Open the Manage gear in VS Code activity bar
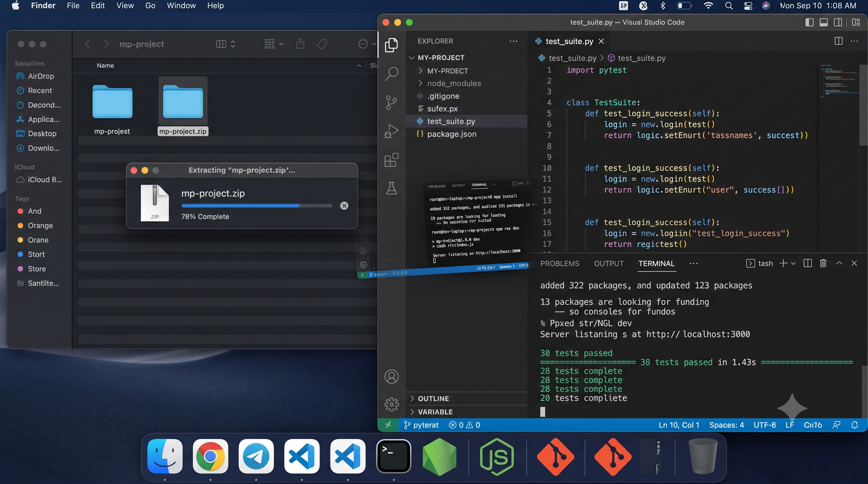The width and height of the screenshot is (868, 484). 391,404
